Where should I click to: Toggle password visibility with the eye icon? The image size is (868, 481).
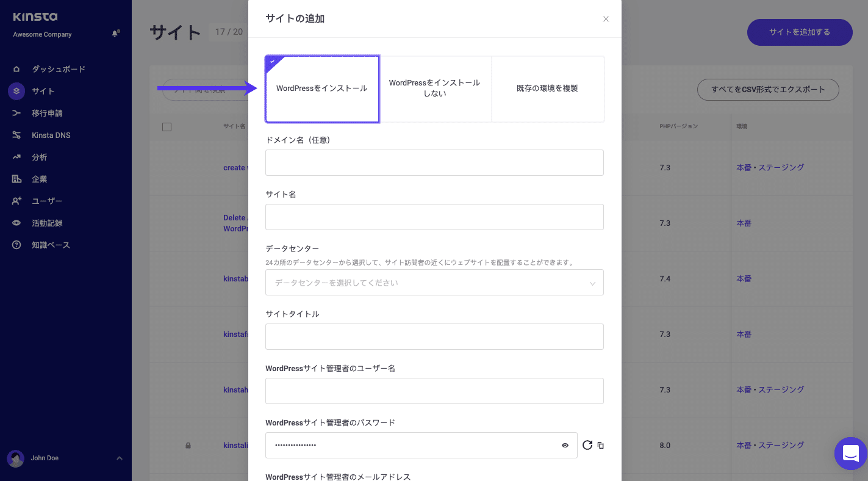pyautogui.click(x=565, y=445)
